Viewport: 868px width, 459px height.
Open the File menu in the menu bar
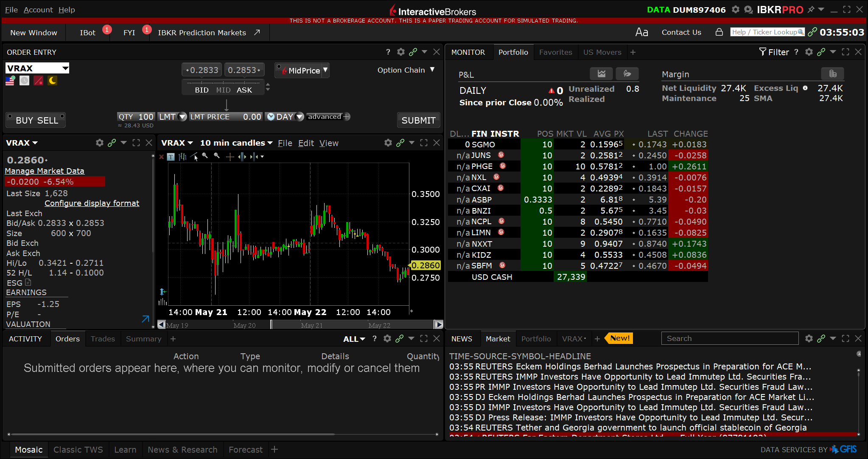[11, 9]
